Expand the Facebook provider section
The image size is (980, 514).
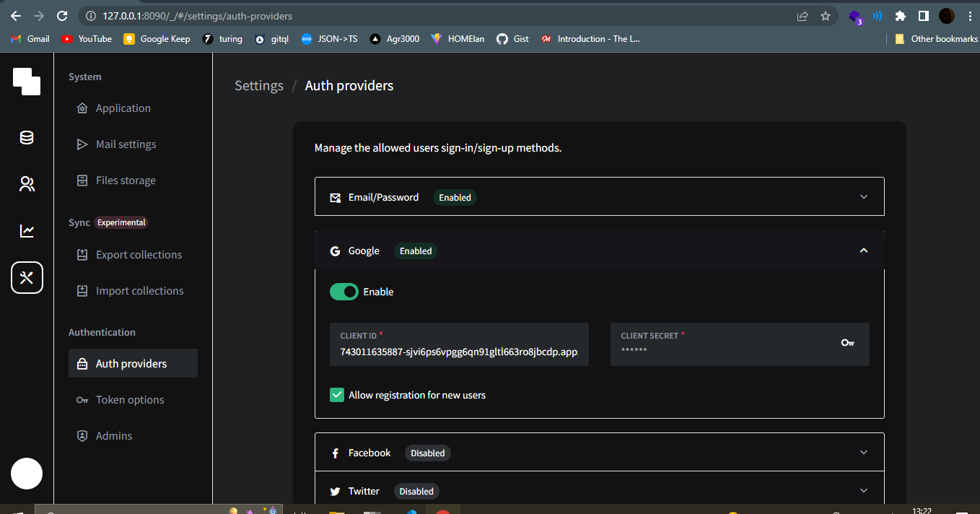coord(600,452)
